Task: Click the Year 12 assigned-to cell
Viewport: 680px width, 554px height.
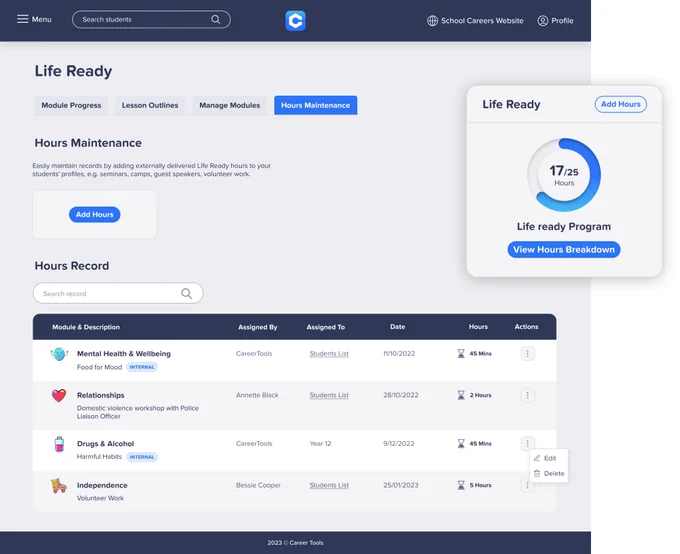Action: point(320,443)
